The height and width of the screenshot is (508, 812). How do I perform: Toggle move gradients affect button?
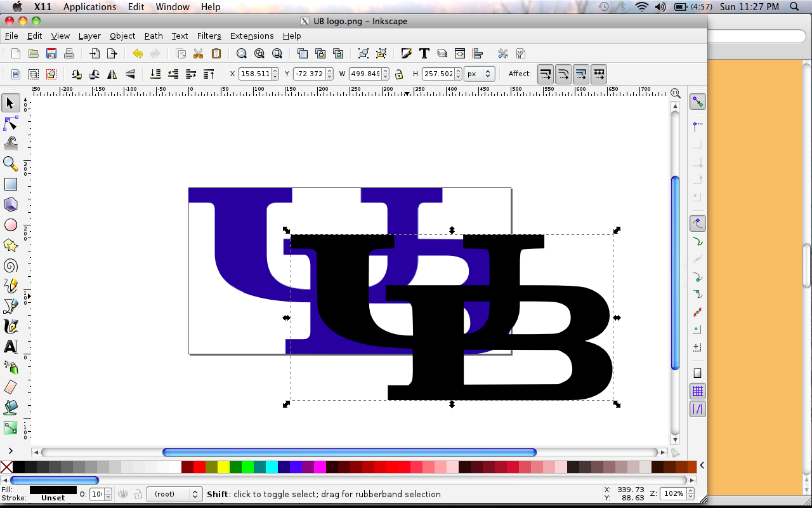pyautogui.click(x=581, y=74)
